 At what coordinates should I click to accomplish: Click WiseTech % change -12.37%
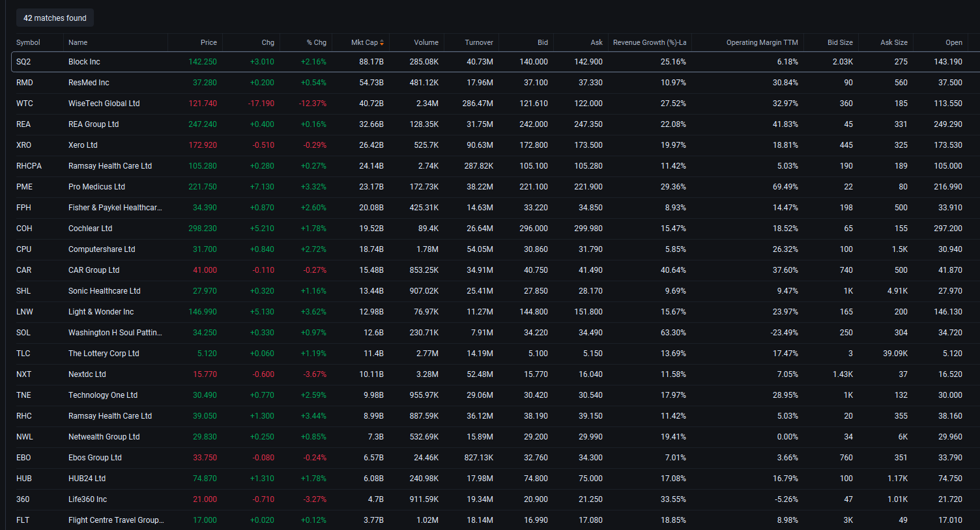313,104
